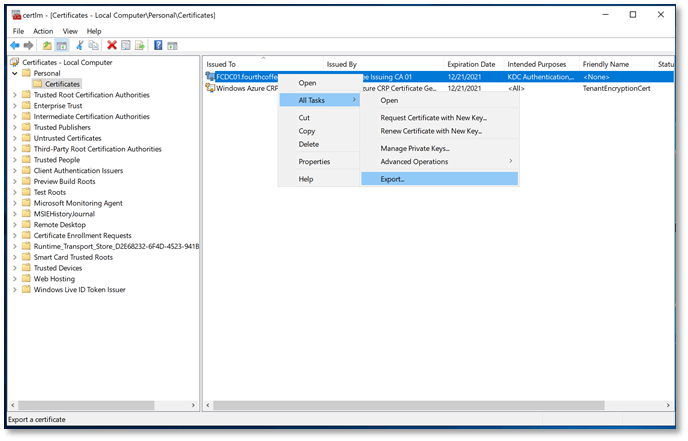Click the Back arrow toolbar icon
This screenshot has height=441, width=688.
coord(15,46)
